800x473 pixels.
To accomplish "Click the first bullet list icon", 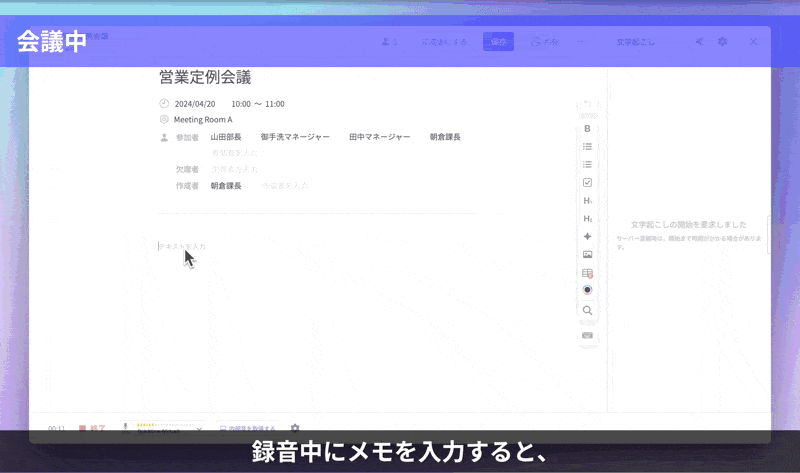I will coord(587,146).
